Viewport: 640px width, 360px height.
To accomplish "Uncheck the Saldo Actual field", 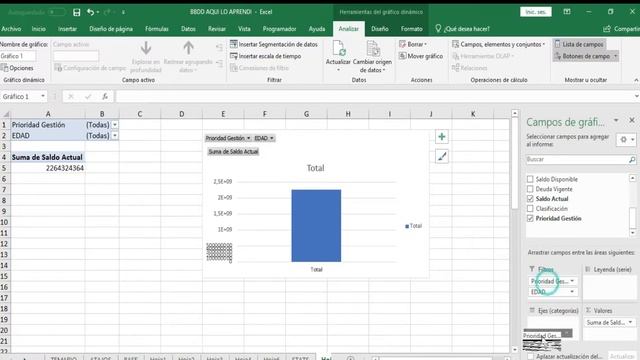I will coord(530,198).
